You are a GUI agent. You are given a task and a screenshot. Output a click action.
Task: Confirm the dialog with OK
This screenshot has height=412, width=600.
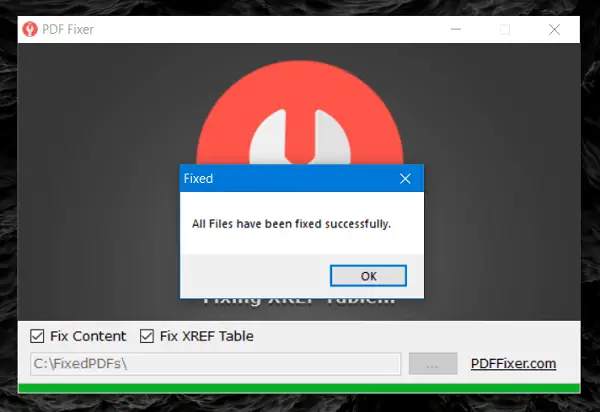click(x=368, y=275)
